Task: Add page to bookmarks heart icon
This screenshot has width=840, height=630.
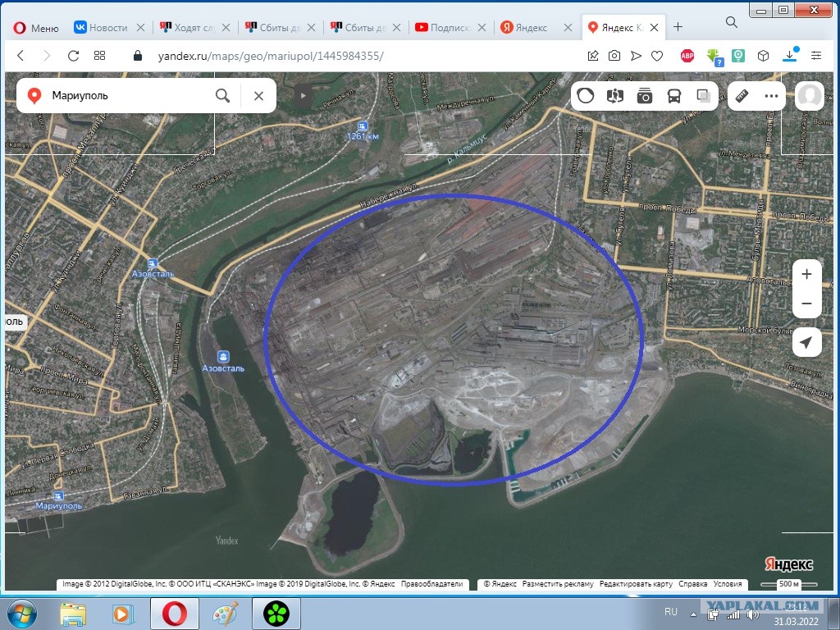Action: coord(657,56)
